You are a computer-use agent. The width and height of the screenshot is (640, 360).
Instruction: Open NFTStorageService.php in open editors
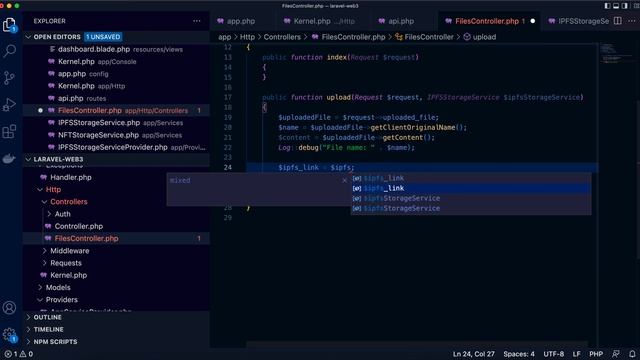tap(116, 135)
